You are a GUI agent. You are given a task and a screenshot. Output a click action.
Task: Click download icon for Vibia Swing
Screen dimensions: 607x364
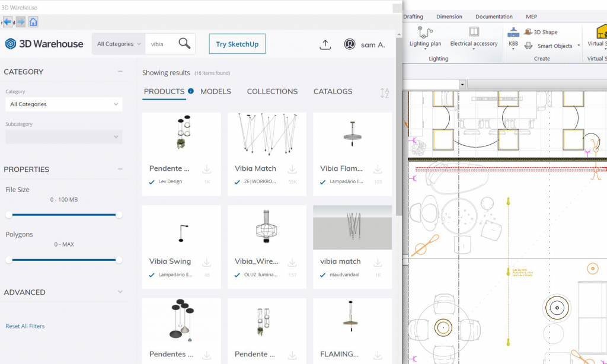tap(207, 262)
